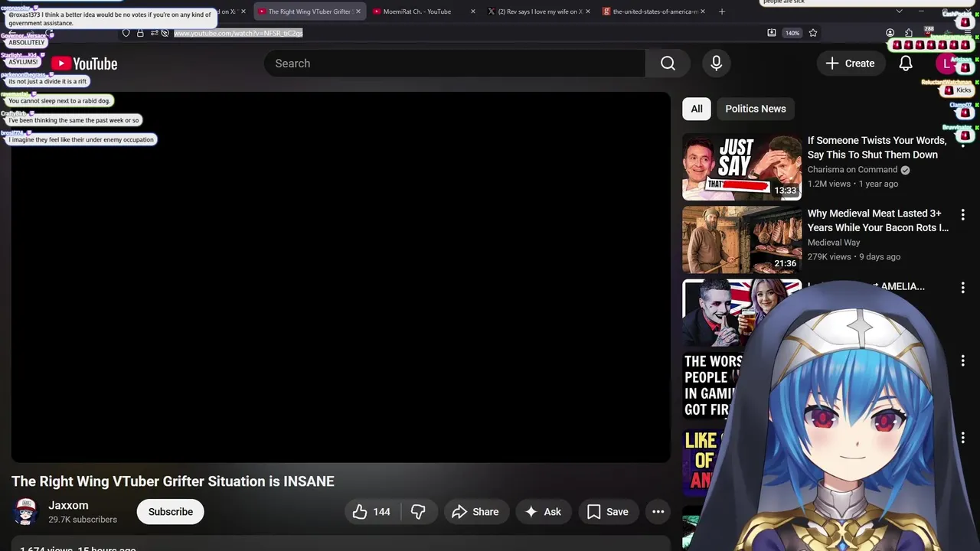Click the '29.7K subscribers' text
The height and width of the screenshot is (551, 980).
coord(83,520)
